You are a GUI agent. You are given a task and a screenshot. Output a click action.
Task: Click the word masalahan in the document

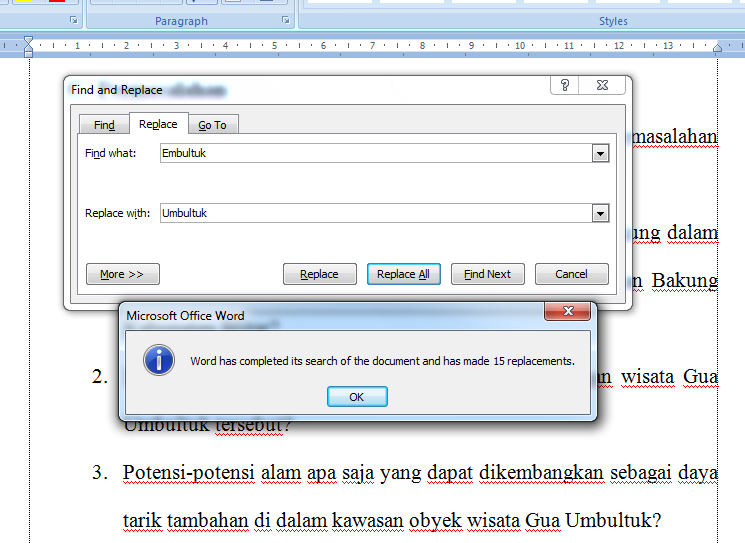tap(675, 137)
